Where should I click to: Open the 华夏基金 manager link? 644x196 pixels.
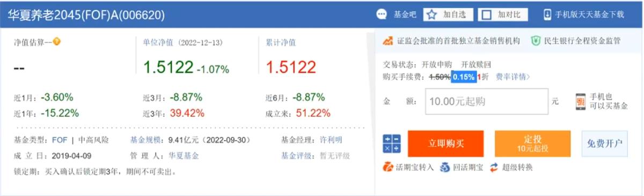pyautogui.click(x=184, y=156)
